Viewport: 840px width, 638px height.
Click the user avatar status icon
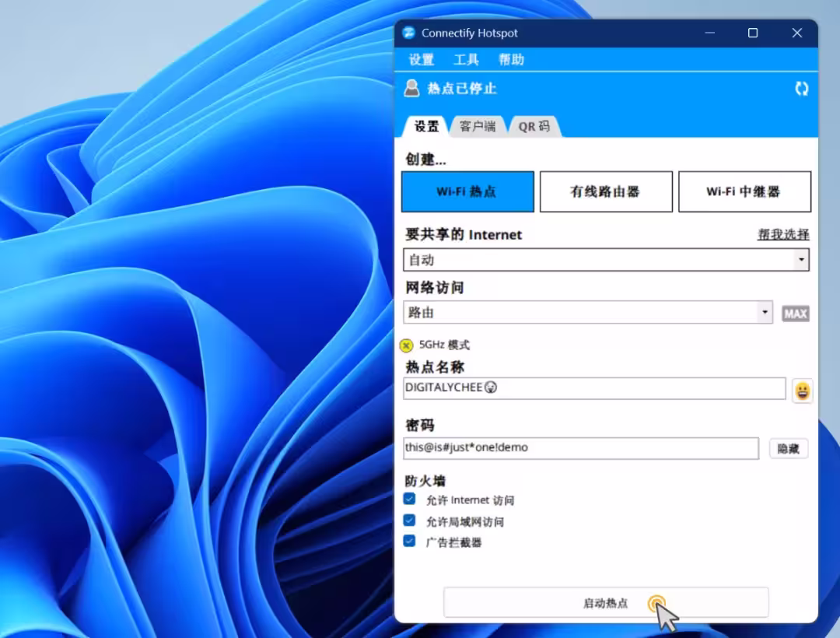pos(411,88)
